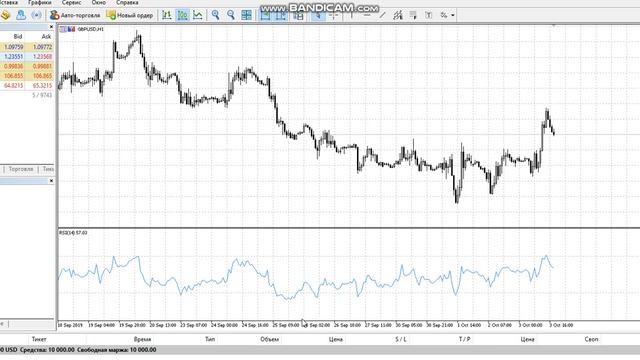This screenshot has height=360, width=640.
Task: Open a Новый ордер dialog
Action: pos(130,15)
